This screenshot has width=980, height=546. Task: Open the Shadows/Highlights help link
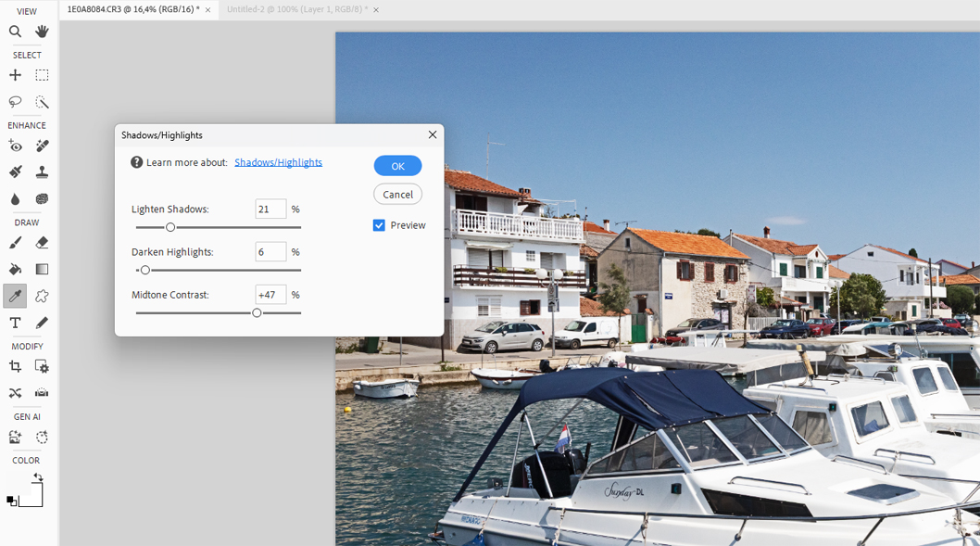click(278, 162)
